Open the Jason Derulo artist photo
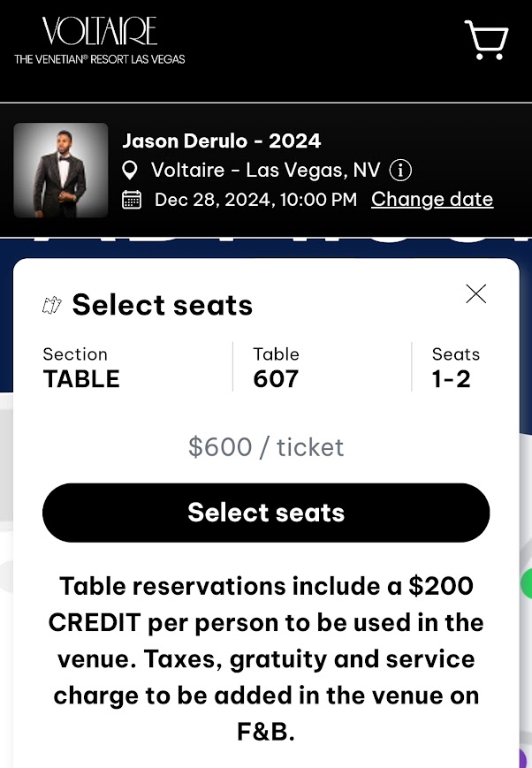This screenshot has height=768, width=532. [61, 170]
